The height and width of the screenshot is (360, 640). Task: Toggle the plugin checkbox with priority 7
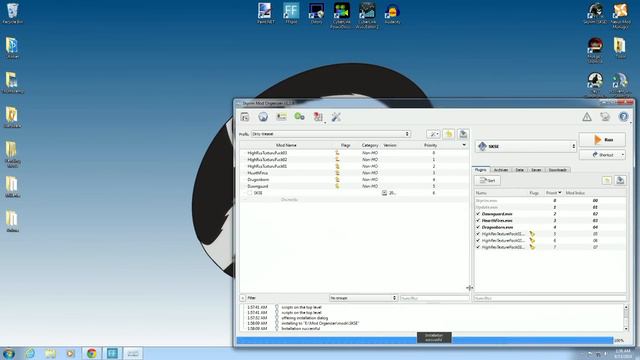click(478, 247)
